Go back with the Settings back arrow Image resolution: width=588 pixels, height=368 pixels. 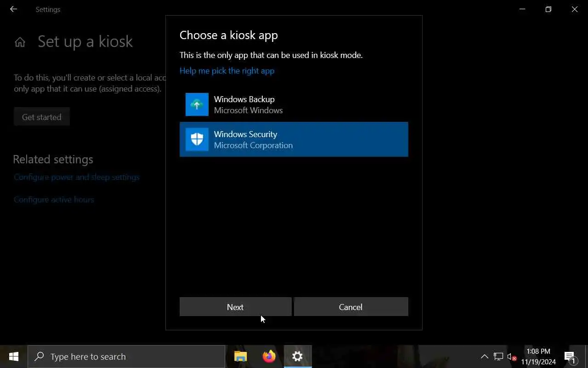13,9
